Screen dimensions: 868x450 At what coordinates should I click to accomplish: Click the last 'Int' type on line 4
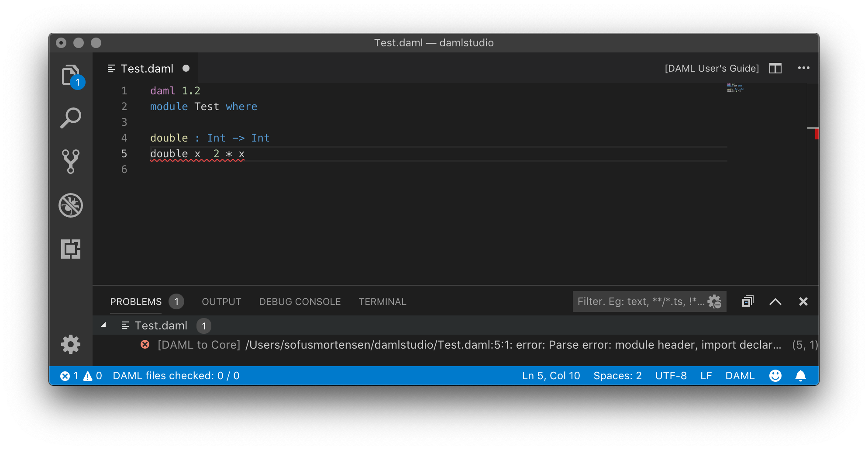click(260, 138)
